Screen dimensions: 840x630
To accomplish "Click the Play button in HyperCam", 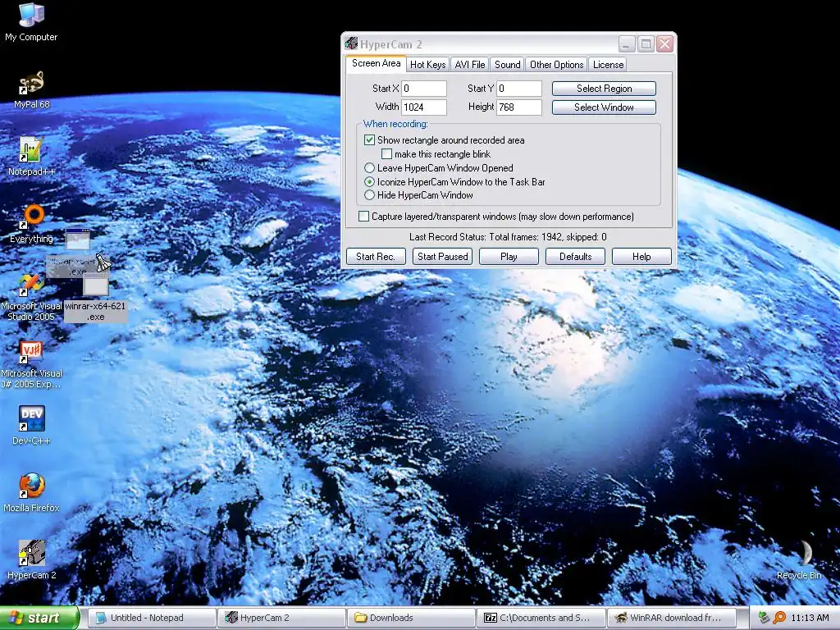I will pos(509,257).
